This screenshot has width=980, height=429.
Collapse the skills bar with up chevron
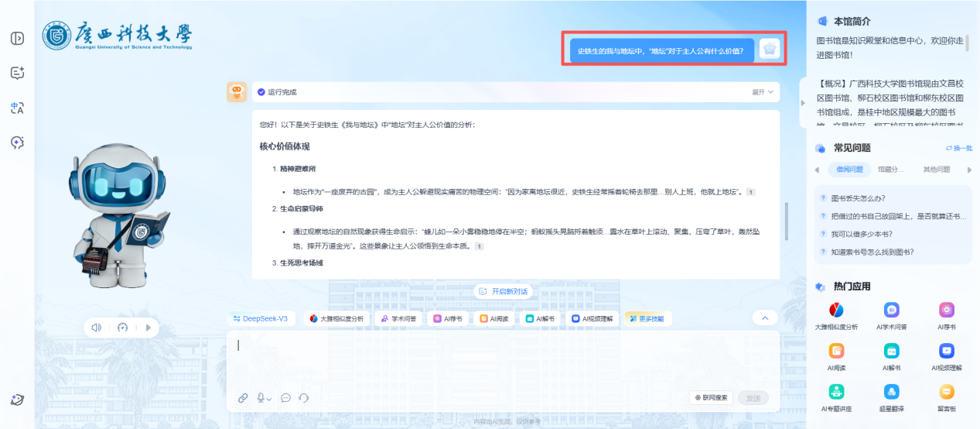click(x=764, y=318)
